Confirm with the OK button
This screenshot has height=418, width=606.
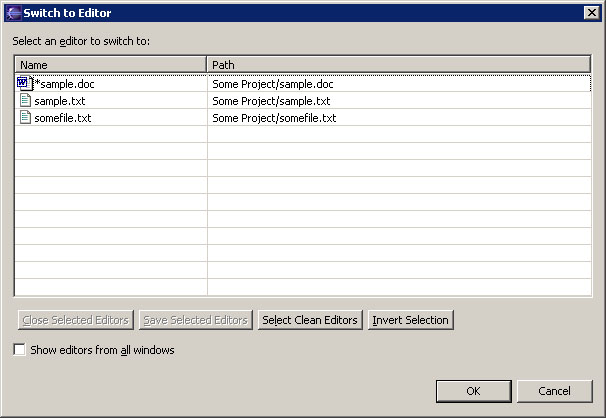(473, 391)
